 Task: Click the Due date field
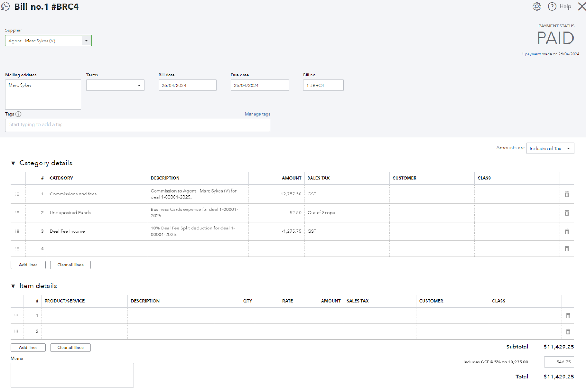point(260,85)
